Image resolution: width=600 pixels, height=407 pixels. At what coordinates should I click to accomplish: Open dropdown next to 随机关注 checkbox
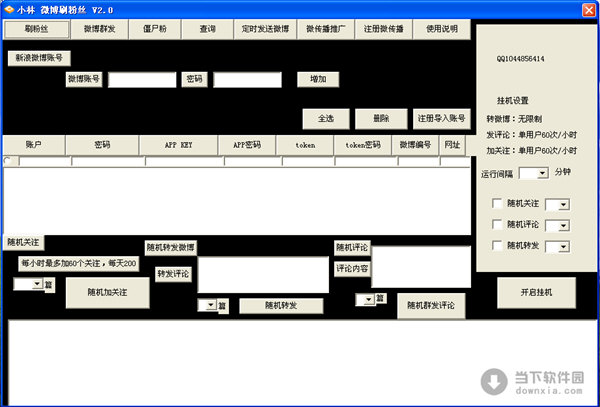pyautogui.click(x=563, y=205)
